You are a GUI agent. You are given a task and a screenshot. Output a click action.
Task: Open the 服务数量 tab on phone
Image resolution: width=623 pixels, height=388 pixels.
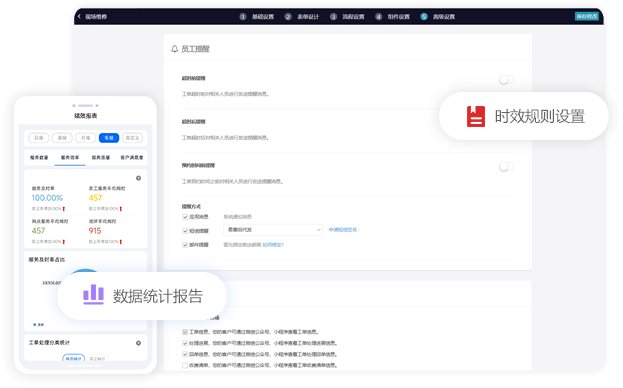pyautogui.click(x=39, y=158)
